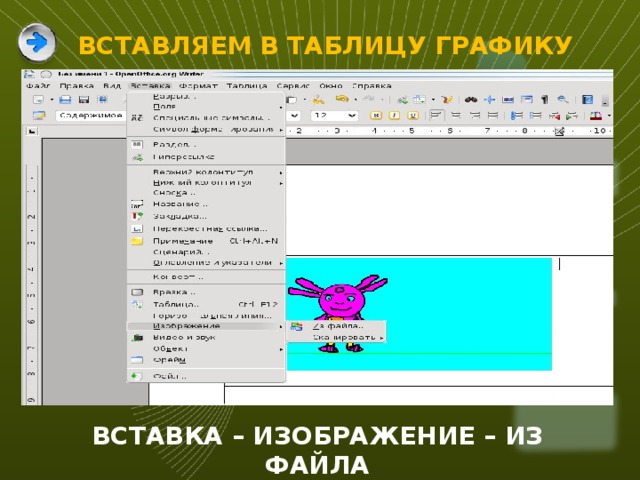Viewport: 640px width, 480px height.
Task: Toggle Nonprinting Characters pilcrow button
Action: [x=544, y=99]
